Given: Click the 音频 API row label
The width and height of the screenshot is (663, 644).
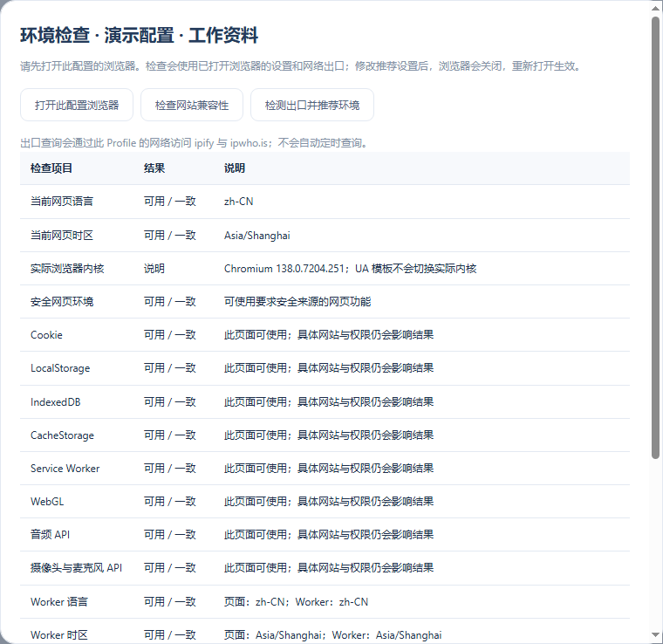Looking at the screenshot, I should 51,534.
